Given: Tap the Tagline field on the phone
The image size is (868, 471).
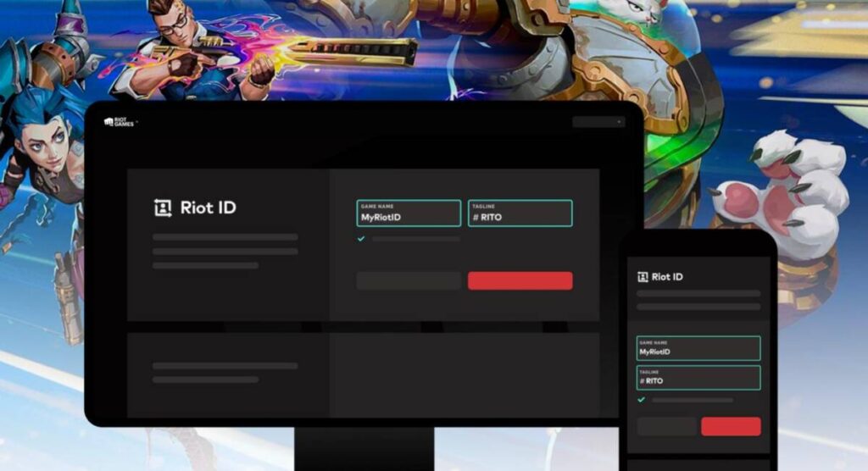Looking at the screenshot, I should [698, 378].
